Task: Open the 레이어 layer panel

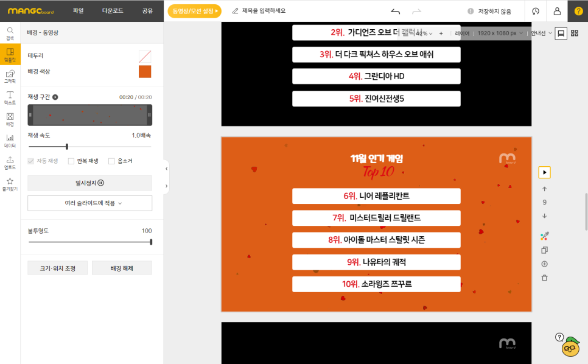Action: (462, 33)
